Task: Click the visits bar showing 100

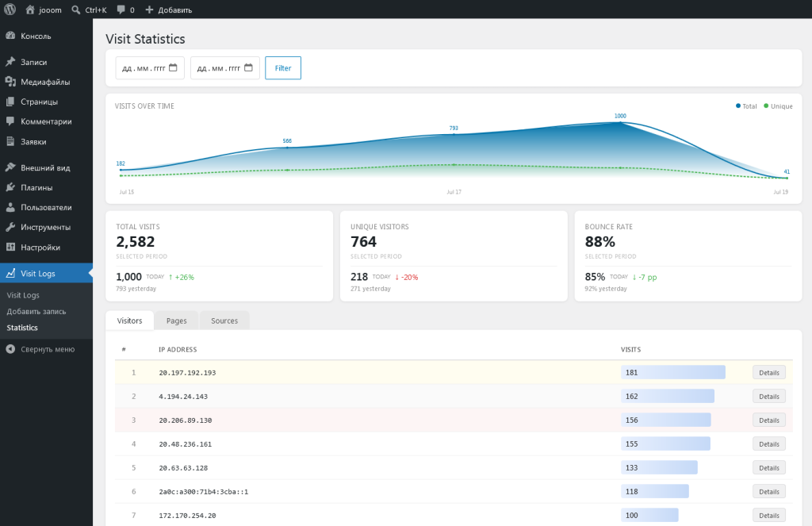Action: (x=649, y=516)
